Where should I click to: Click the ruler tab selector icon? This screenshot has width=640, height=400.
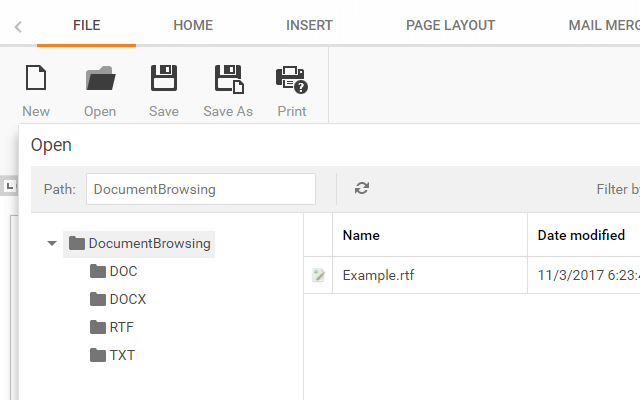pos(9,186)
